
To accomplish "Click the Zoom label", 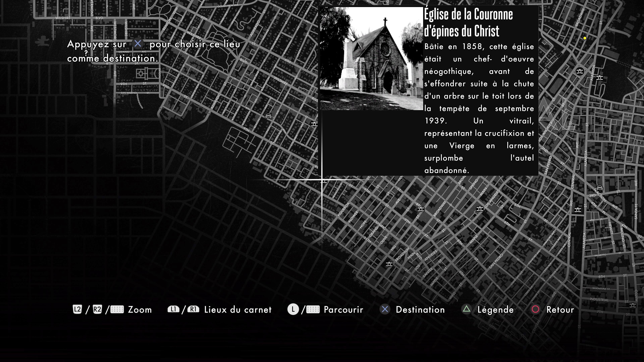I will (140, 310).
